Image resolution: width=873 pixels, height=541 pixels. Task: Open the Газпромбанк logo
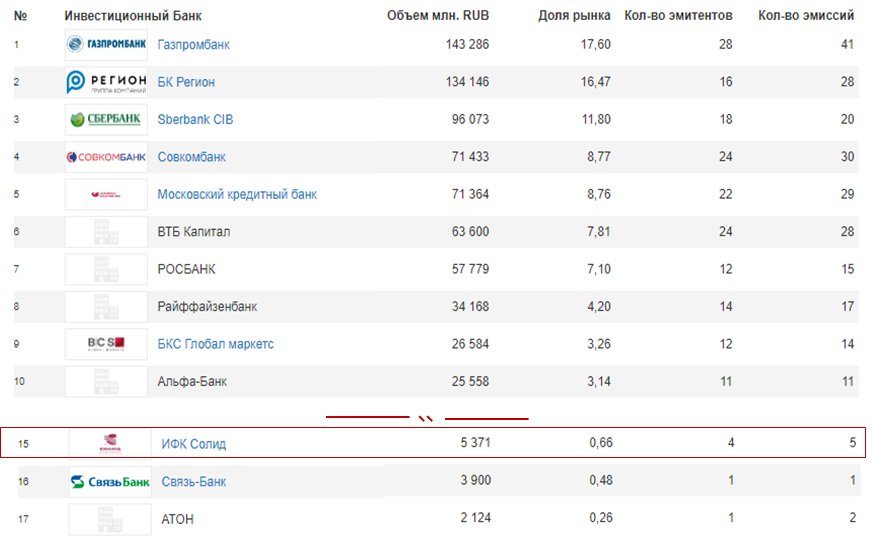[x=106, y=45]
